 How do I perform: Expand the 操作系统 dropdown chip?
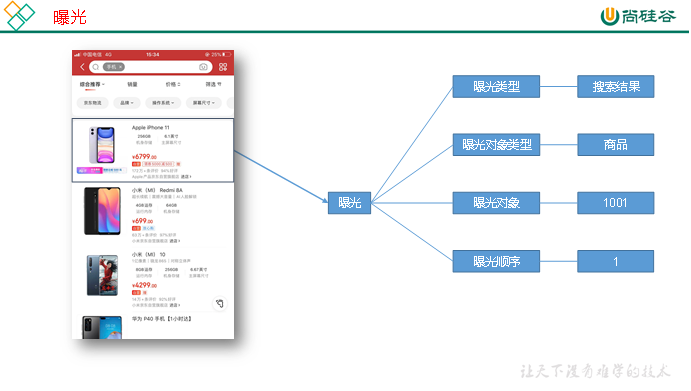point(163,103)
